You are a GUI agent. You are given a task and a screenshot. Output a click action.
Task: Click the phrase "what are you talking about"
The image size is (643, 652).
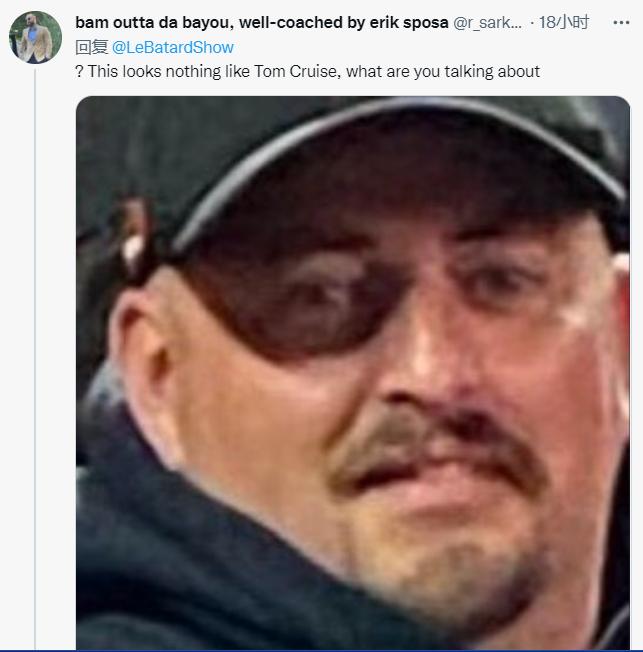click(x=443, y=72)
